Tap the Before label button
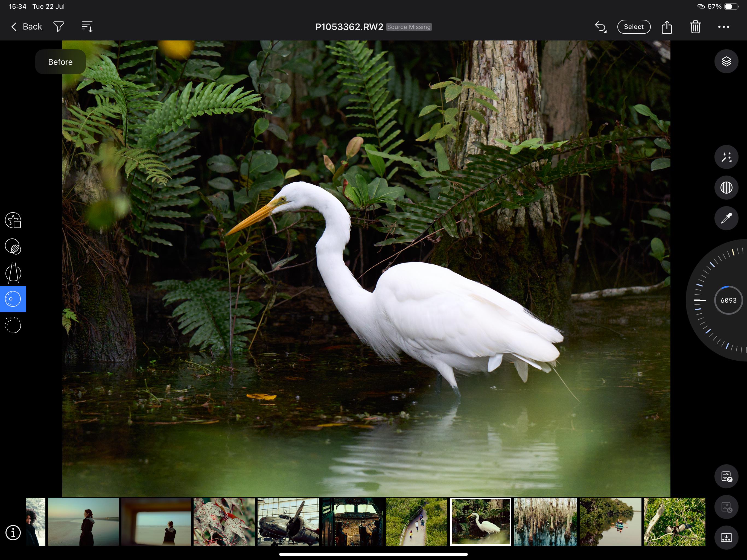The width and height of the screenshot is (747, 560). 60,62
